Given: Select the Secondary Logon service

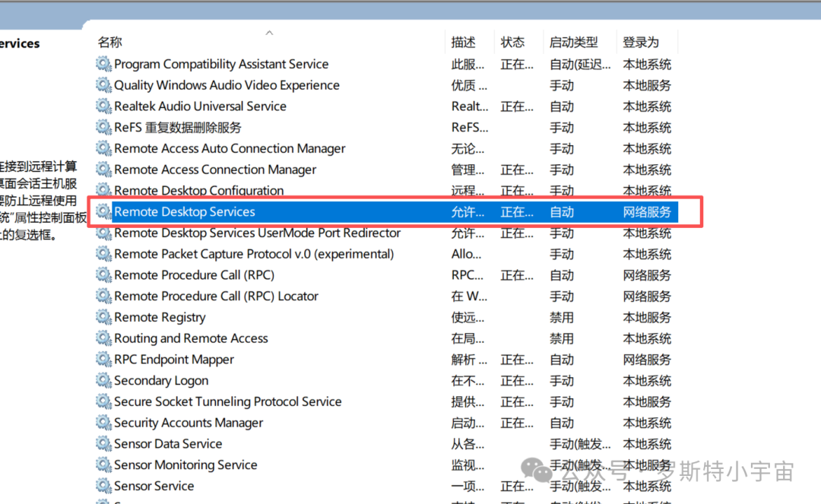Looking at the screenshot, I should [x=161, y=381].
